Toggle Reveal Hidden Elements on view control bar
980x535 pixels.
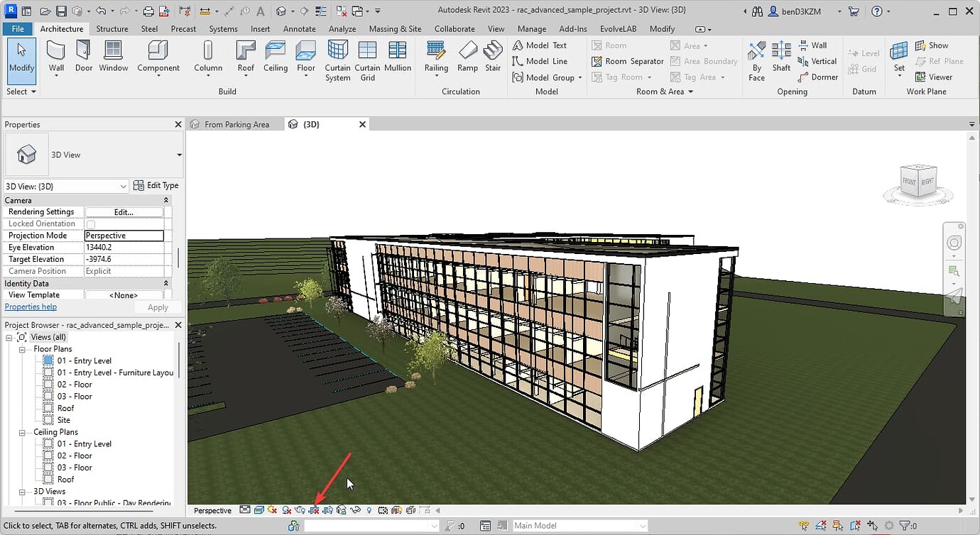[369, 509]
